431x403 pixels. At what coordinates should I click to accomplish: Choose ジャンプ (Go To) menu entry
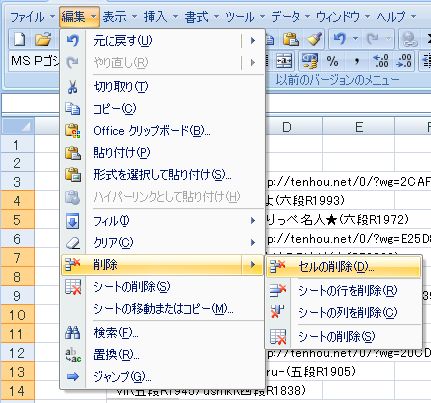[x=162, y=377]
